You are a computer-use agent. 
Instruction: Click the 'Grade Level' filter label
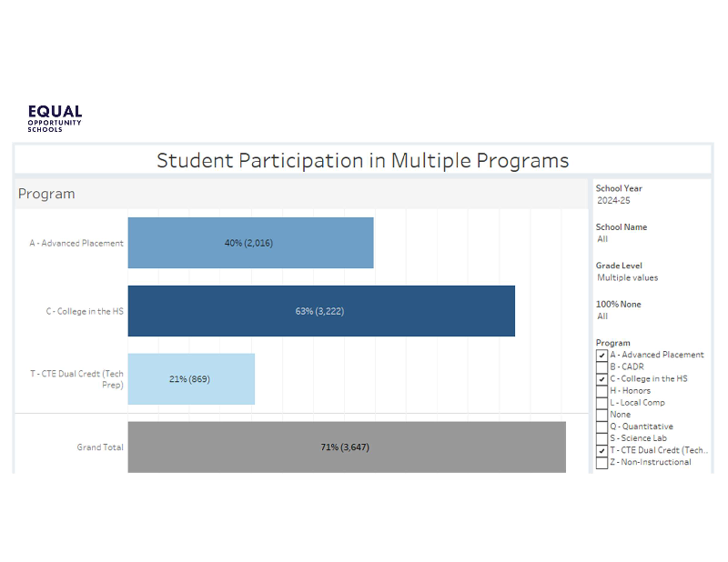[619, 266]
